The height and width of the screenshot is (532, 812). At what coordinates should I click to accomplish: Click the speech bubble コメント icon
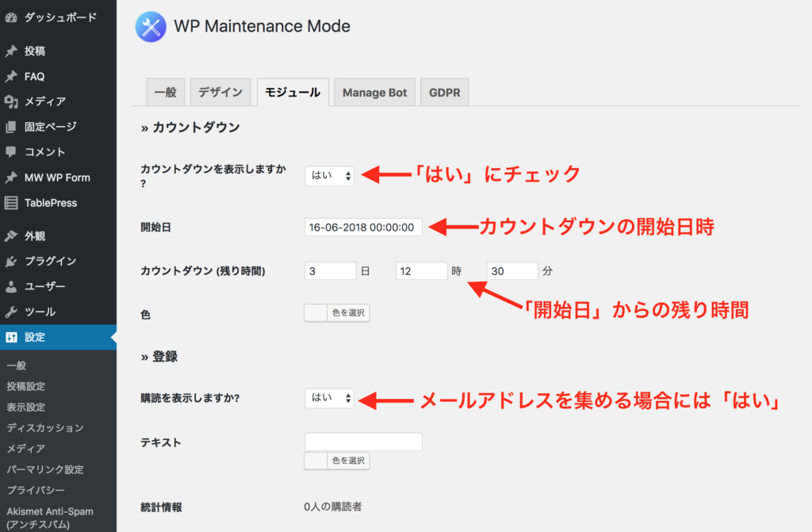(11, 152)
